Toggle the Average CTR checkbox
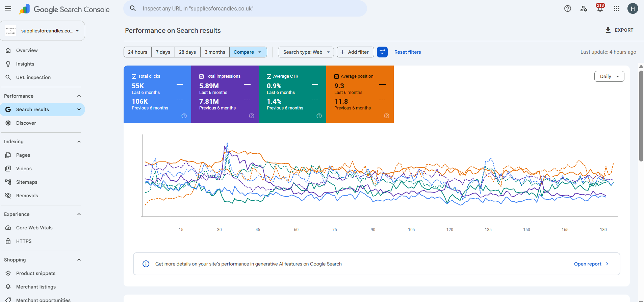Viewport: 644px width, 302px height. point(269,76)
